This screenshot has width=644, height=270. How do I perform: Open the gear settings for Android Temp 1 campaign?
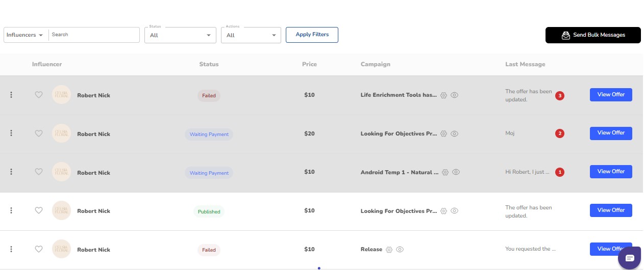445,172
